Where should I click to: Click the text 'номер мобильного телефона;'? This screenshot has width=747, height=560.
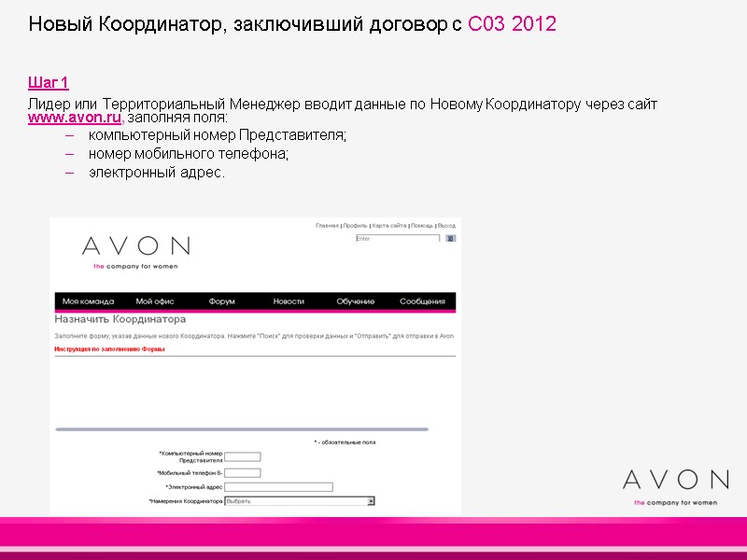click(x=189, y=154)
